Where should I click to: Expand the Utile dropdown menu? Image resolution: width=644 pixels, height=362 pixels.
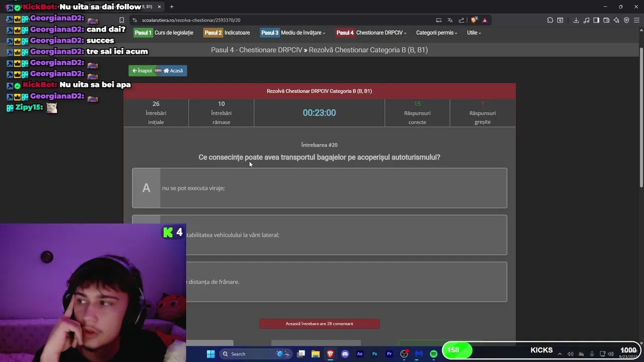click(x=474, y=33)
